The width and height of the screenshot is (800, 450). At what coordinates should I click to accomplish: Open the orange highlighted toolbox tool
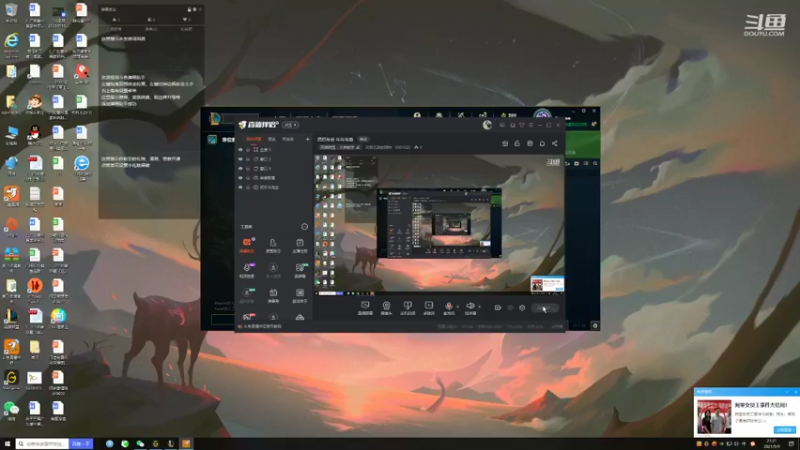[x=247, y=245]
